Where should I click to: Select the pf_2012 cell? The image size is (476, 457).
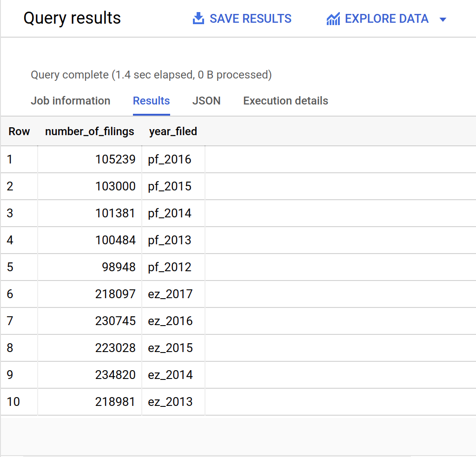pos(173,267)
